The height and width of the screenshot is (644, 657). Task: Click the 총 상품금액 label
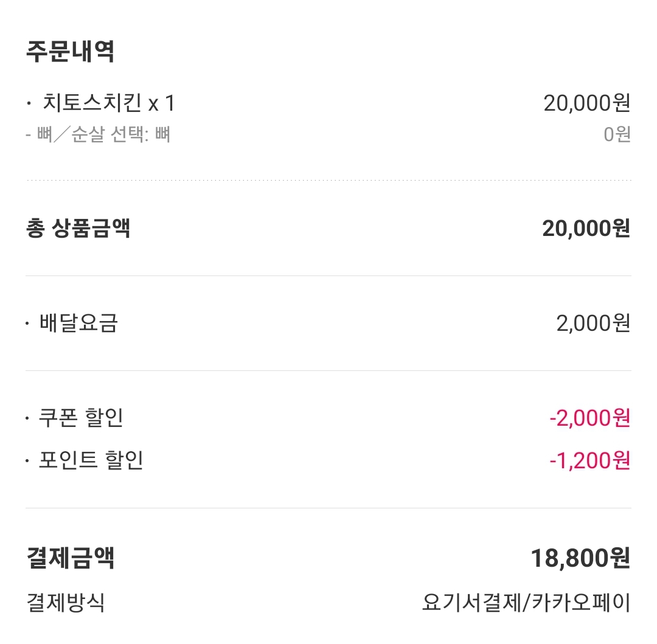pos(78,229)
